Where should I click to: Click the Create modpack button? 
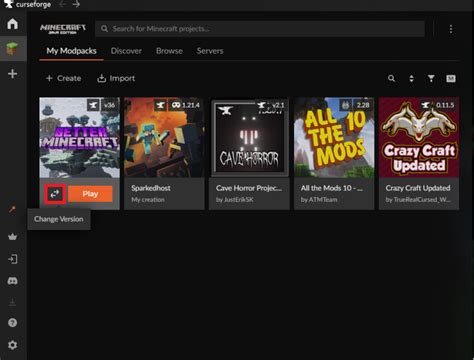click(63, 78)
